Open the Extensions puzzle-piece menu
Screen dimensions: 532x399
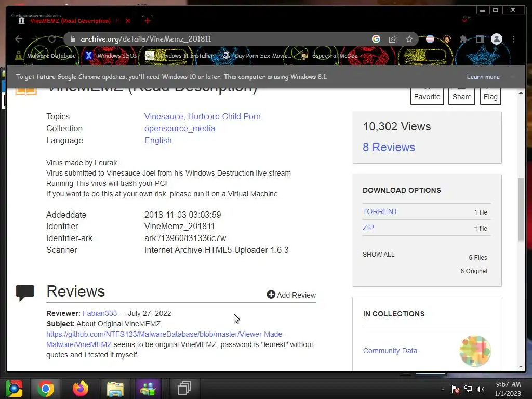coord(463,39)
